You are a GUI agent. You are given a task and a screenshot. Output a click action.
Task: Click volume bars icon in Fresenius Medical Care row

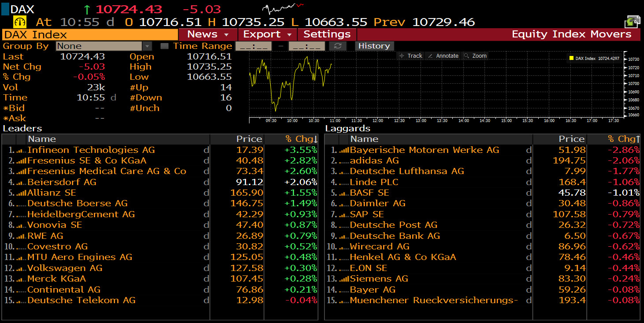click(22, 171)
